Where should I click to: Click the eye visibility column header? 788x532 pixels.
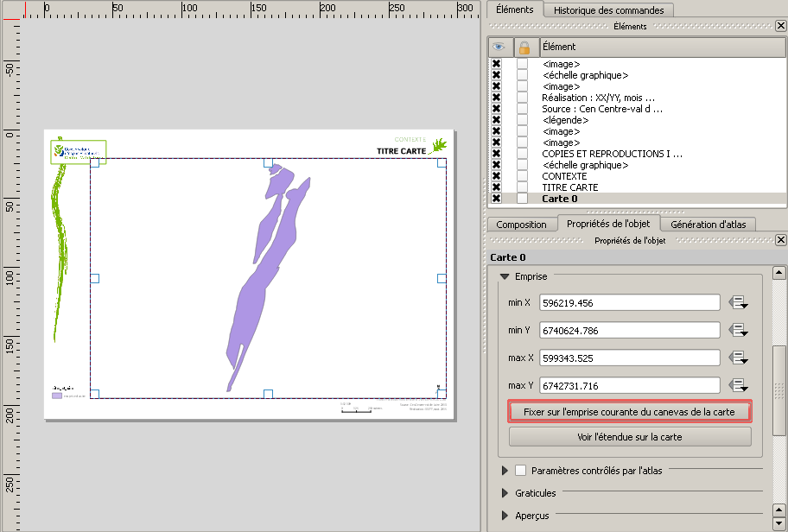tap(498, 47)
